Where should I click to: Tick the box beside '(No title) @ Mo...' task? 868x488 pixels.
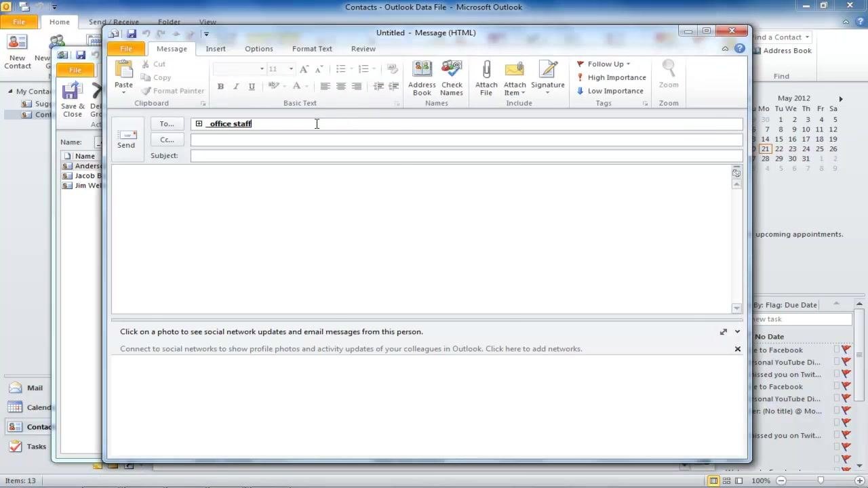[837, 411]
